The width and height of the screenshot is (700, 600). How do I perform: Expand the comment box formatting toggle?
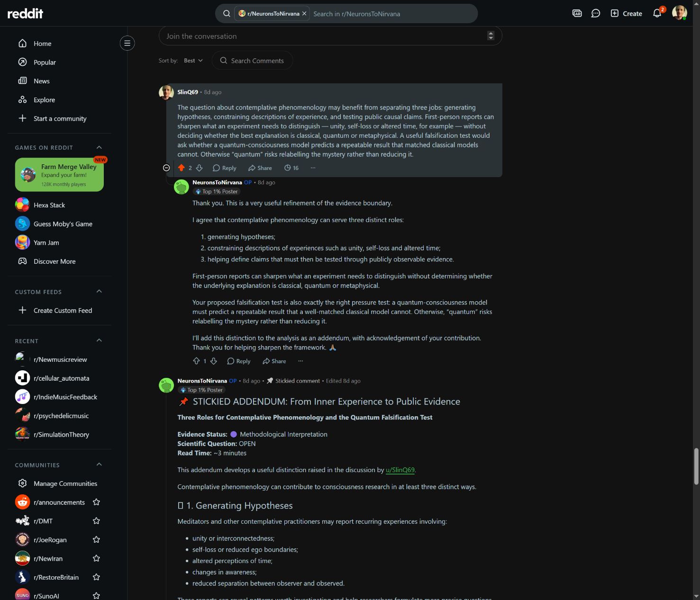[x=491, y=36]
